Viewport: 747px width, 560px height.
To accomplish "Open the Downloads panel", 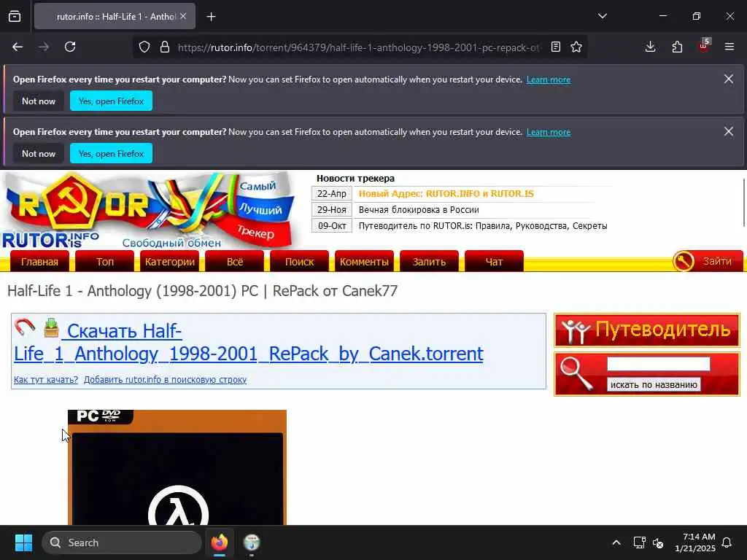I will tap(650, 47).
